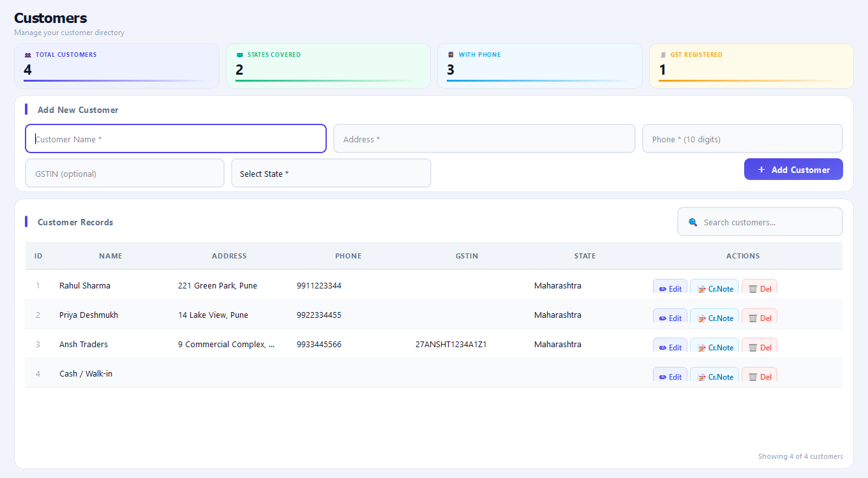Click the Total Customers stat card
Image resolution: width=868 pixels, height=478 pixels.
117,66
